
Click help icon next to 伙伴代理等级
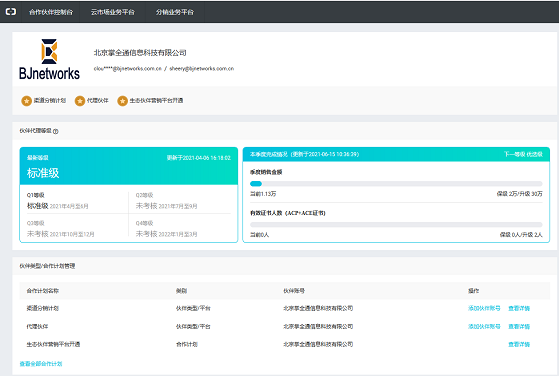(x=56, y=131)
